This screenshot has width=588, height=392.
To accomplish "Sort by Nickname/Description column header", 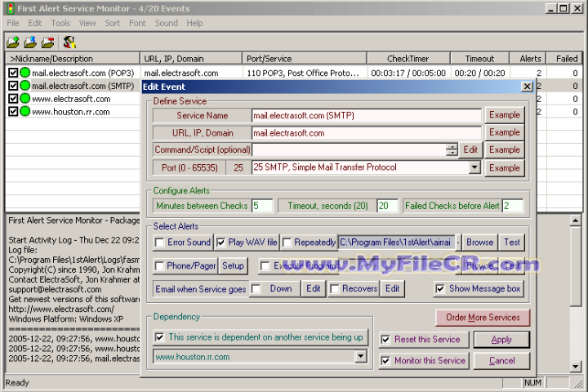I will (73, 59).
